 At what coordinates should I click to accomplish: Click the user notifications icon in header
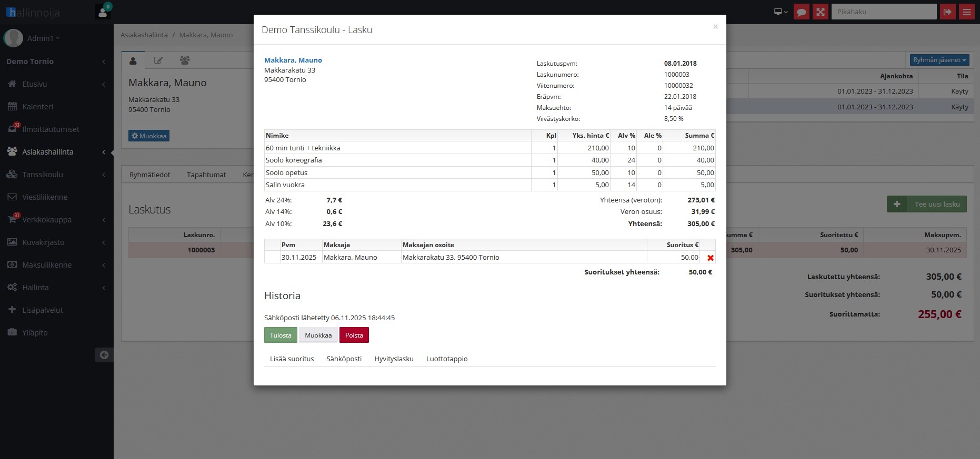tap(103, 12)
